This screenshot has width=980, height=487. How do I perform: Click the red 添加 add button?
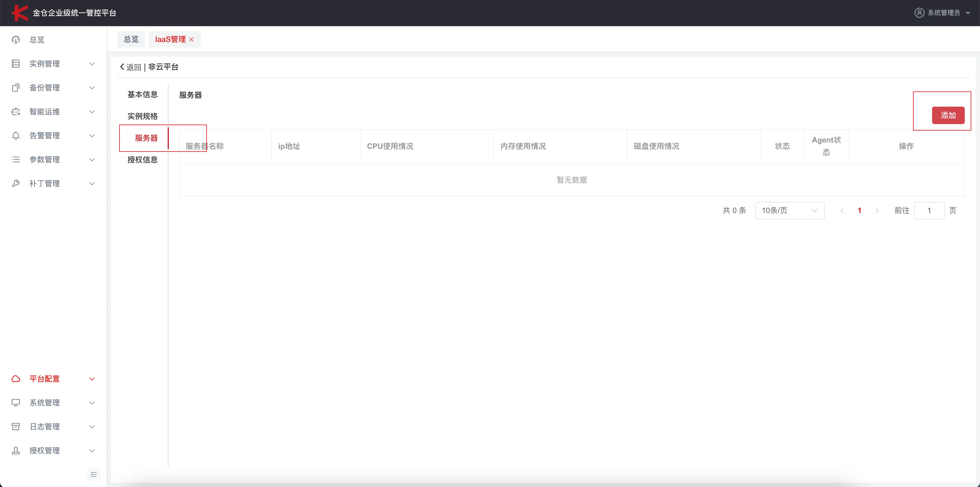pos(948,115)
